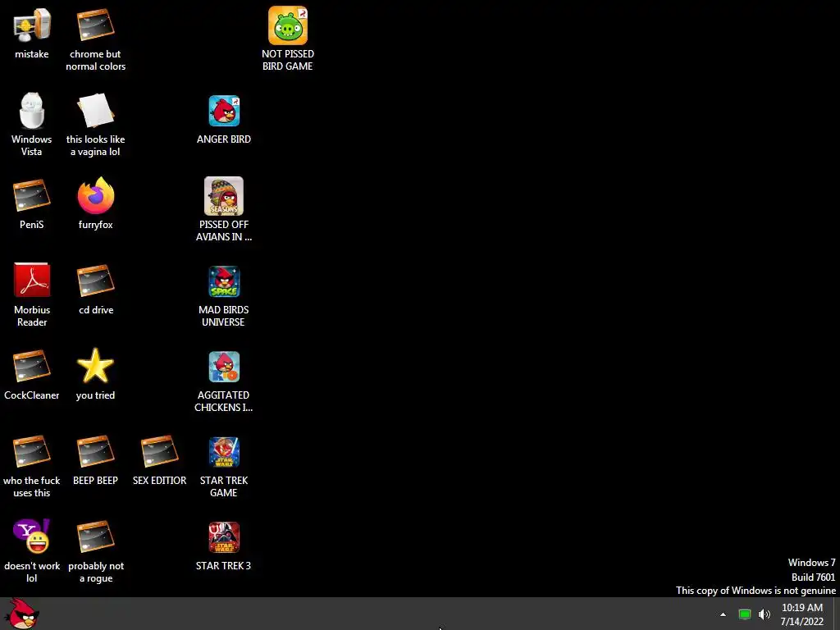Select MAD BIRDS UNIVERSE Space icon
Screen dimensions: 840x630
tap(224, 281)
